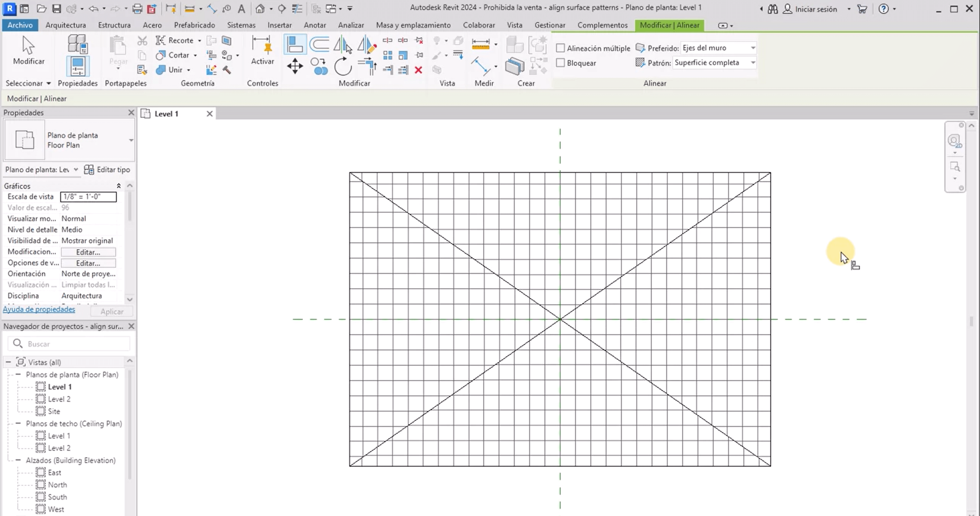
Task: Toggle the Properties palette icon
Action: click(78, 66)
